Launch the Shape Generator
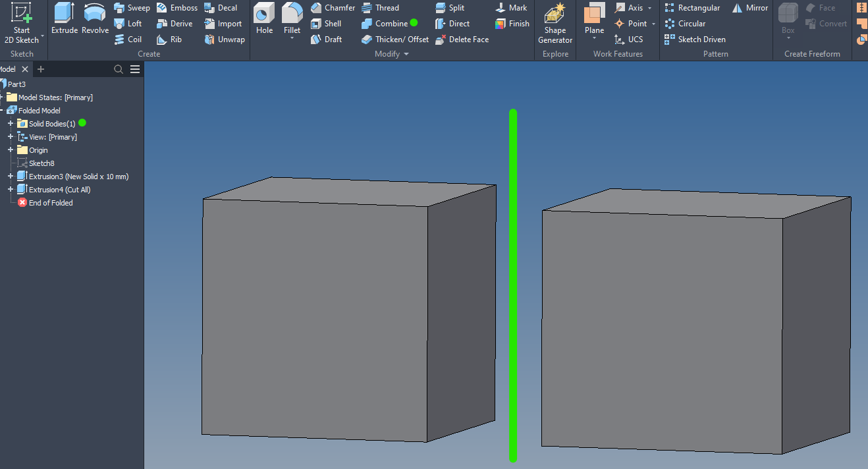 tap(555, 23)
